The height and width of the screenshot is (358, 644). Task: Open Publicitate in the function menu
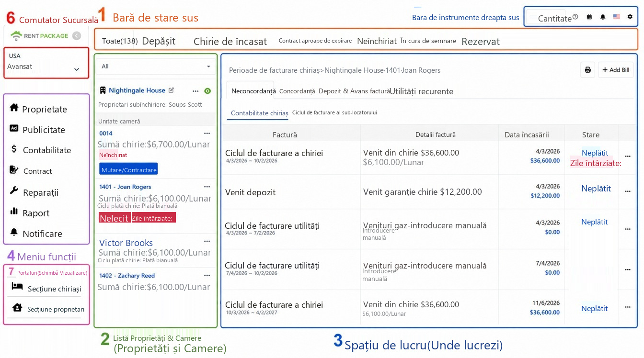(x=37, y=129)
